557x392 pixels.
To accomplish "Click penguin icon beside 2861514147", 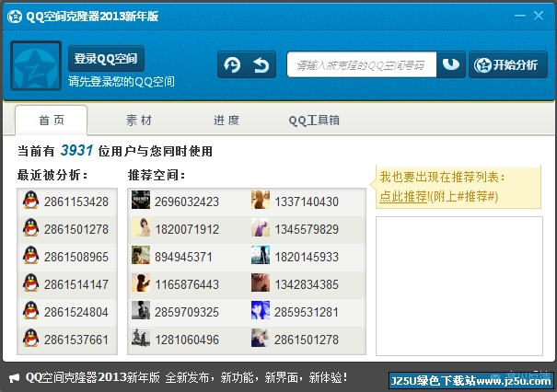I will click(31, 283).
